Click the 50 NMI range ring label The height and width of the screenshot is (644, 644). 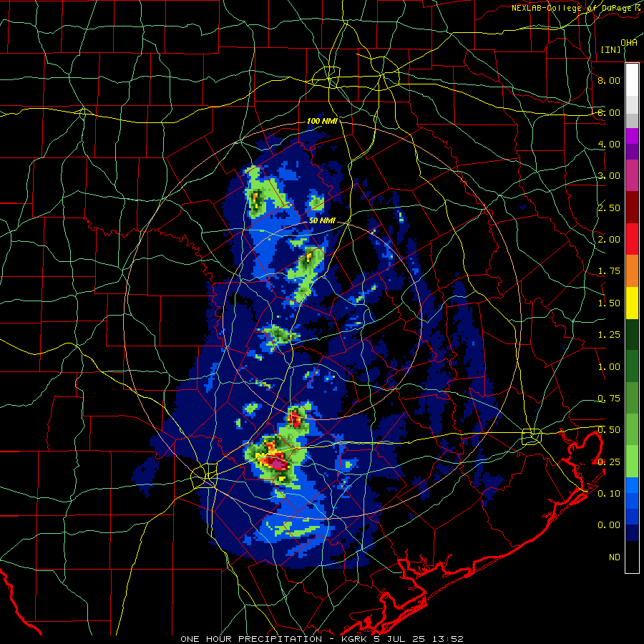click(322, 220)
